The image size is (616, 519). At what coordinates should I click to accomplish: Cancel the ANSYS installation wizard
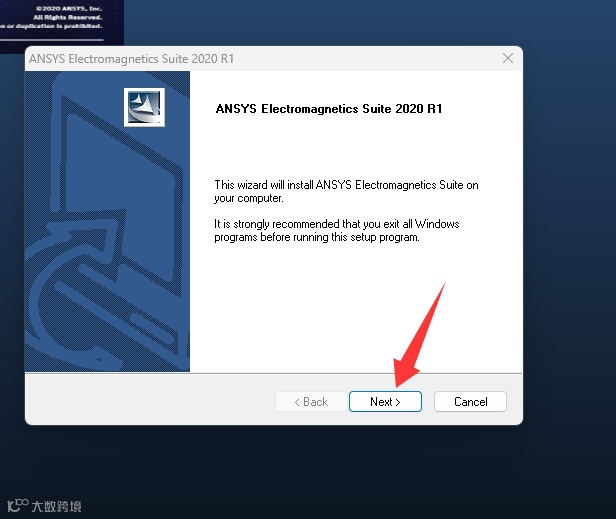coord(470,402)
